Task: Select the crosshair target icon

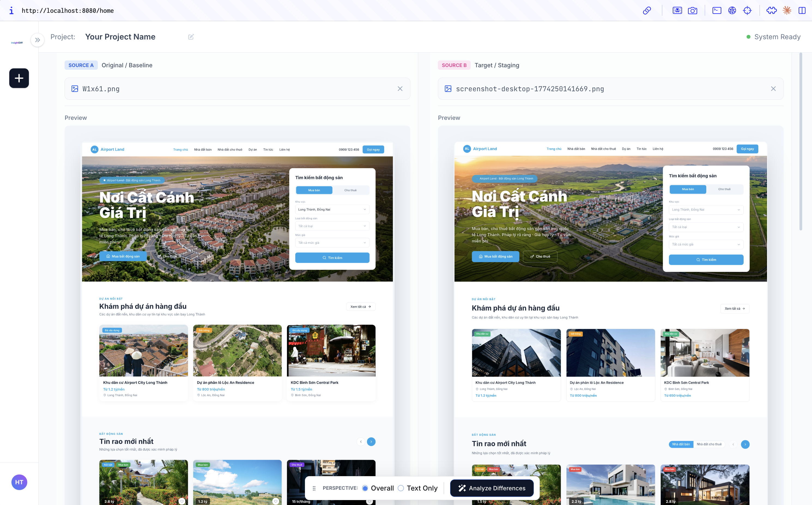Action: pos(747,10)
